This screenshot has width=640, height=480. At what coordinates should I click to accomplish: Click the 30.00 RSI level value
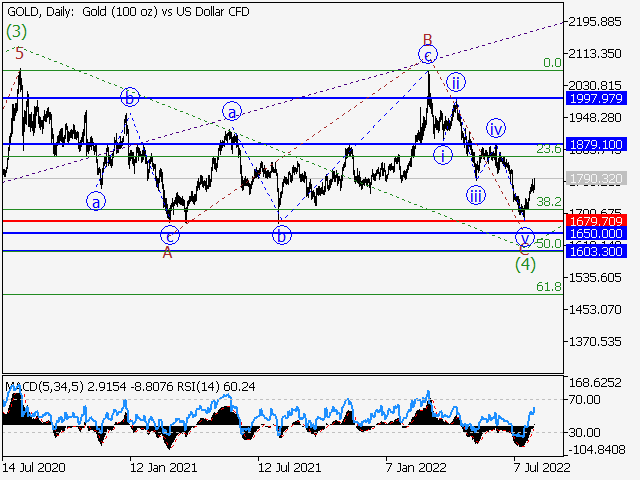click(x=584, y=432)
